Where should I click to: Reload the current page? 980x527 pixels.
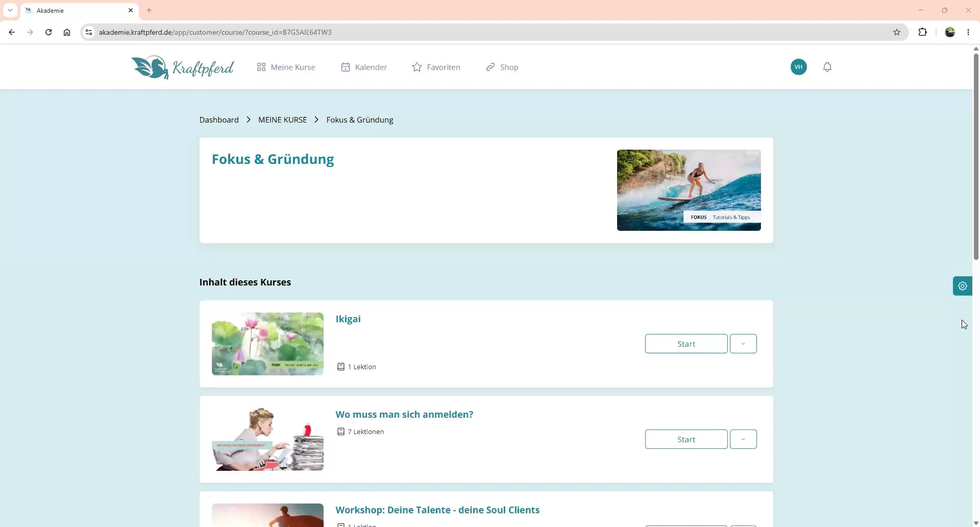(48, 32)
